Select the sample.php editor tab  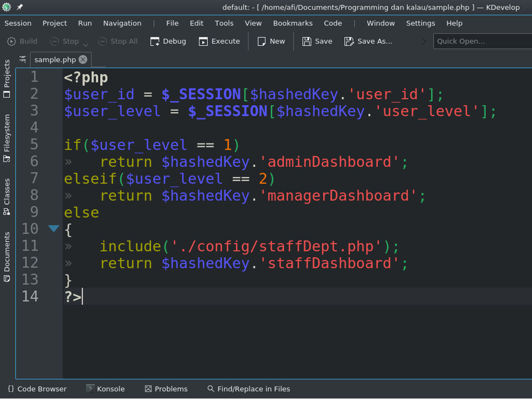(56, 59)
